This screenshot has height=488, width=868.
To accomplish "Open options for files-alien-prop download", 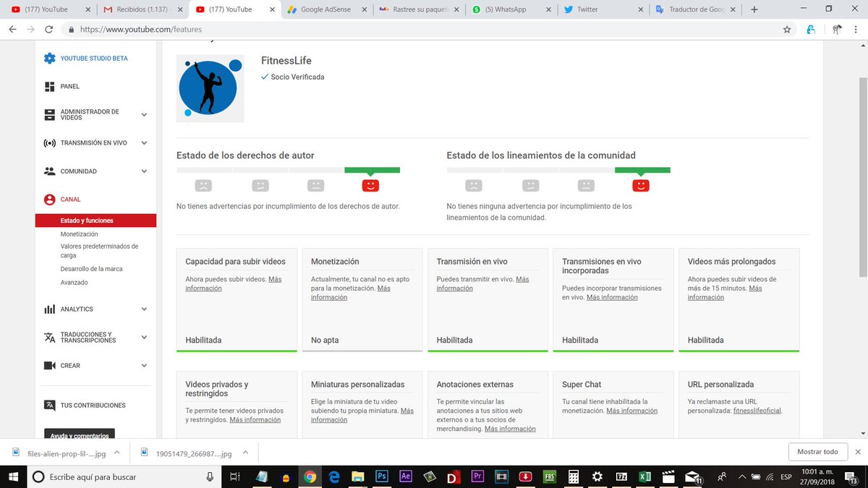I will click(116, 453).
